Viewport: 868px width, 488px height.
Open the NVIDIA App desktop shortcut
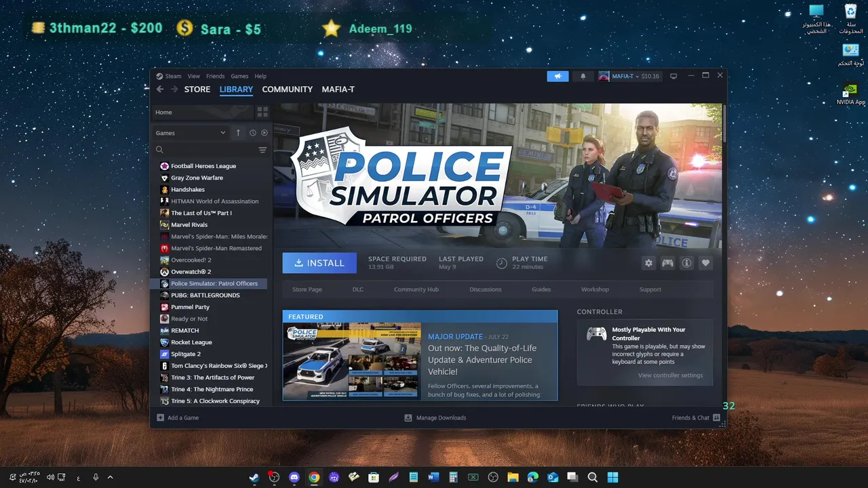(x=851, y=95)
